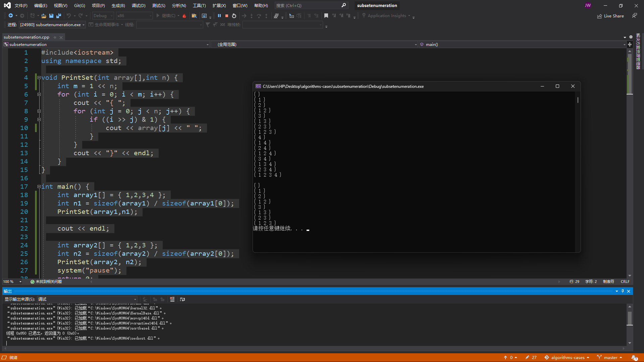Click the master branch indicator

point(609,358)
